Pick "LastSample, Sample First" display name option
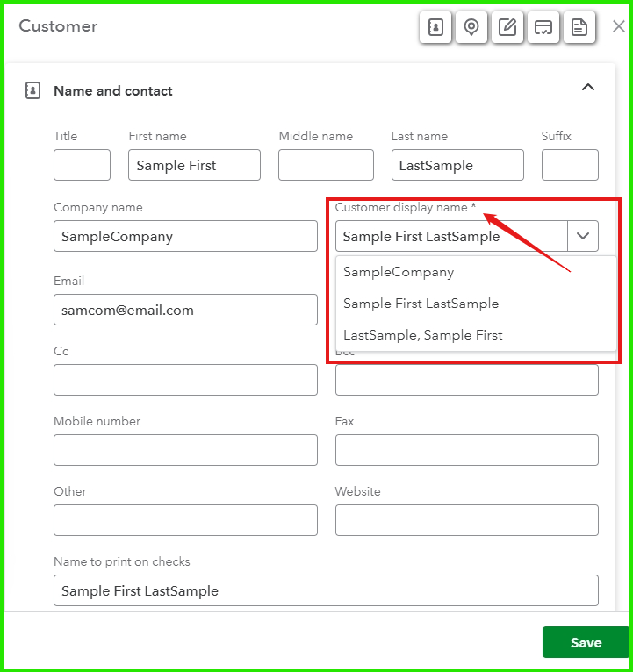The height and width of the screenshot is (672, 633). click(422, 335)
